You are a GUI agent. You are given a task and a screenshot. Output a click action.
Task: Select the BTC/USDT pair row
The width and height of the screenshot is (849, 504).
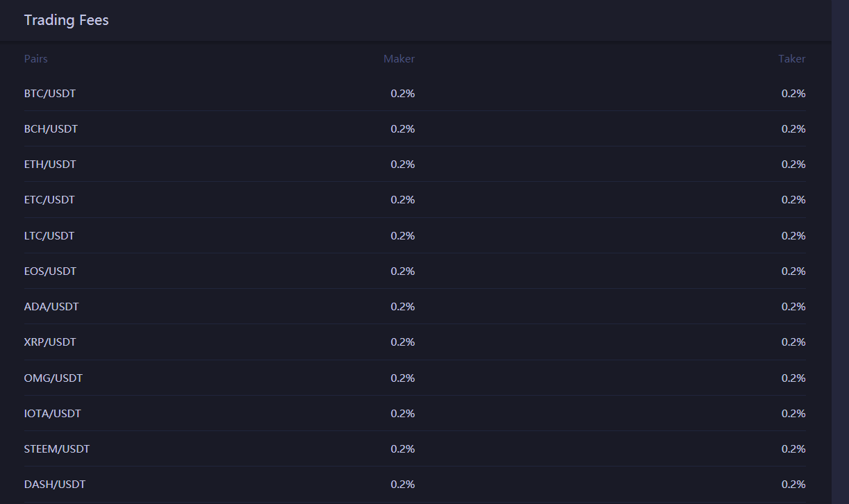[x=415, y=93]
